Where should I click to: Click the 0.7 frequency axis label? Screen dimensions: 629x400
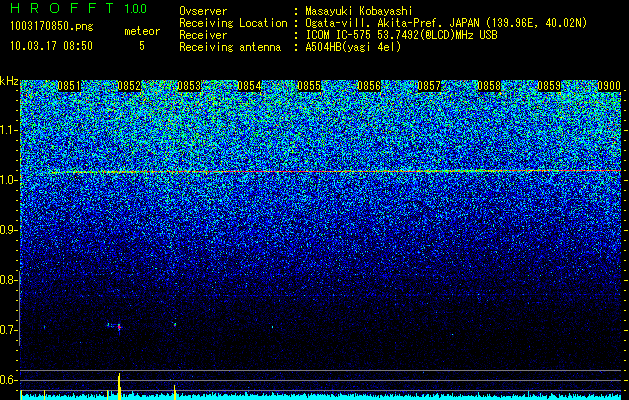click(9, 330)
